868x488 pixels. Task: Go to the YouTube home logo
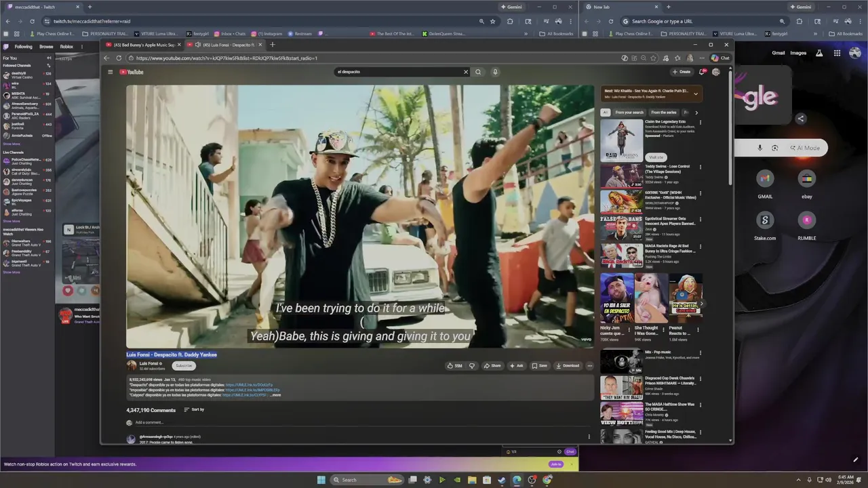click(x=132, y=72)
